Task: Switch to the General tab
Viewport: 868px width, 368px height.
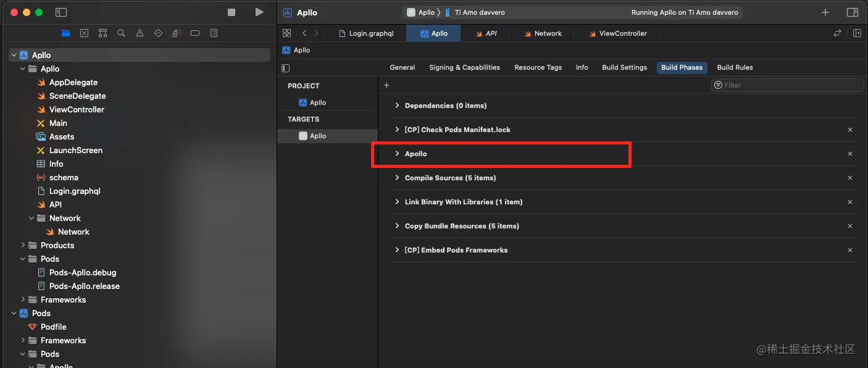Action: pyautogui.click(x=403, y=67)
